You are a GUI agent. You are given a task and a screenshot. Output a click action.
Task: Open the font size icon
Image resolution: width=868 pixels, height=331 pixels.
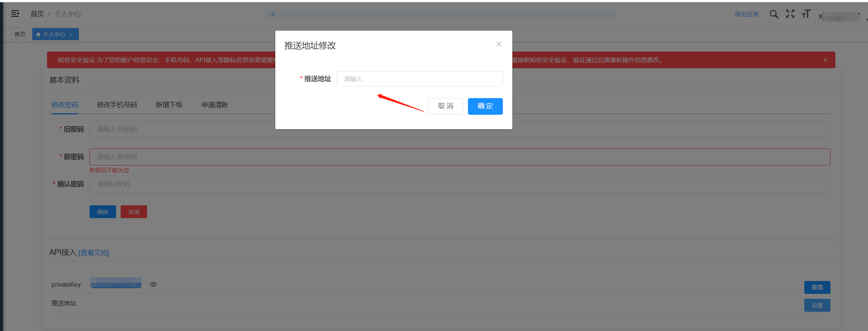point(806,14)
